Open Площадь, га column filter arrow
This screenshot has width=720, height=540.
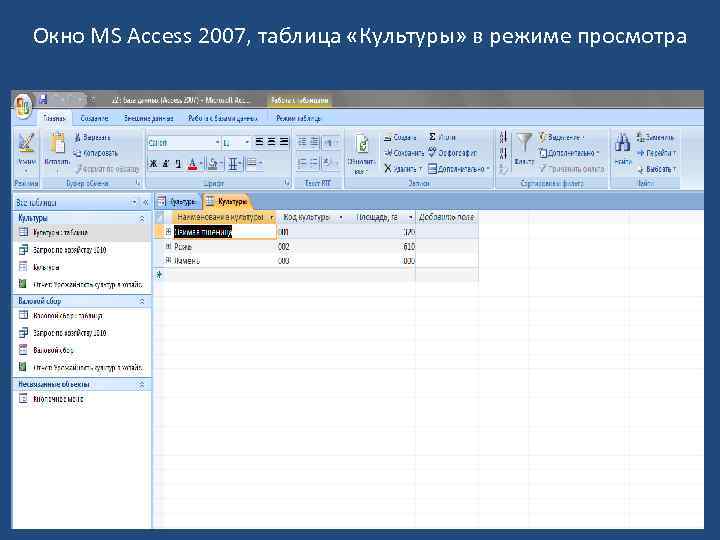tap(410, 217)
